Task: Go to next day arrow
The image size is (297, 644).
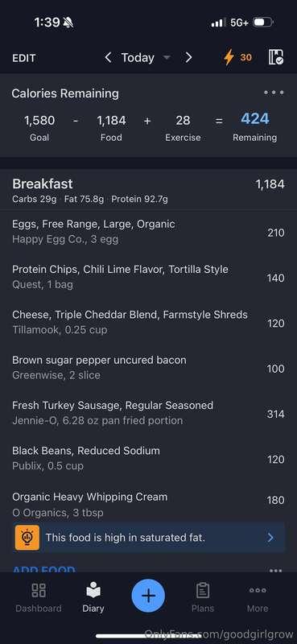Action: (188, 57)
